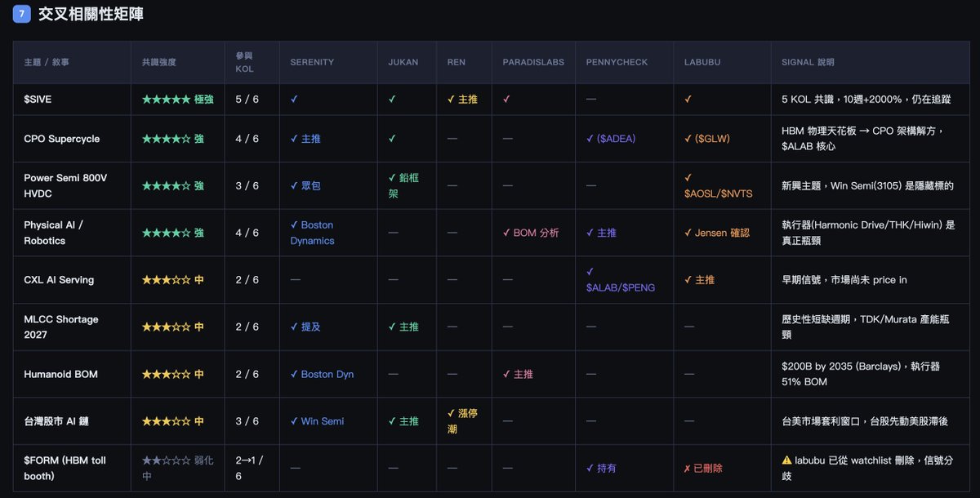Click the ✓ Win Semi cell
This screenshot has width=980, height=498.
click(x=317, y=421)
